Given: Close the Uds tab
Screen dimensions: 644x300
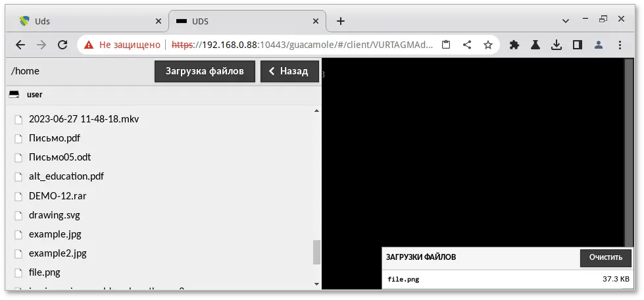Looking at the screenshot, I should click(x=158, y=21).
